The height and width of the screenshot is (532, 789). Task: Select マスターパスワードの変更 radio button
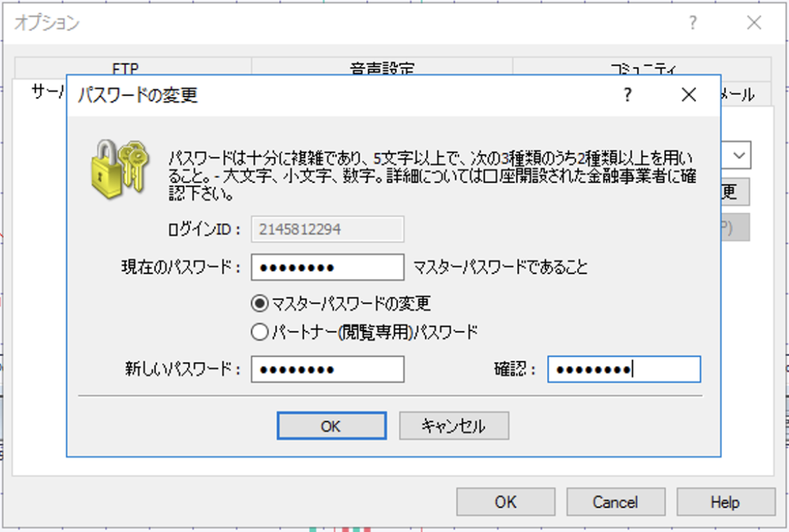pos(259,303)
